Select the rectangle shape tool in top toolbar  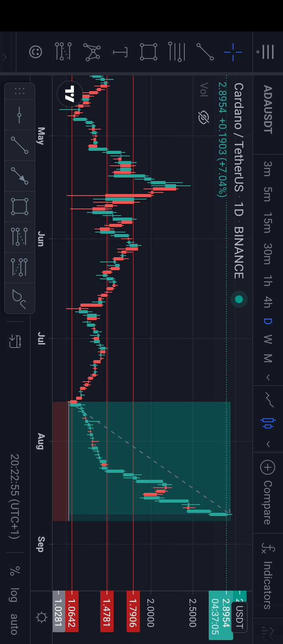(x=148, y=52)
